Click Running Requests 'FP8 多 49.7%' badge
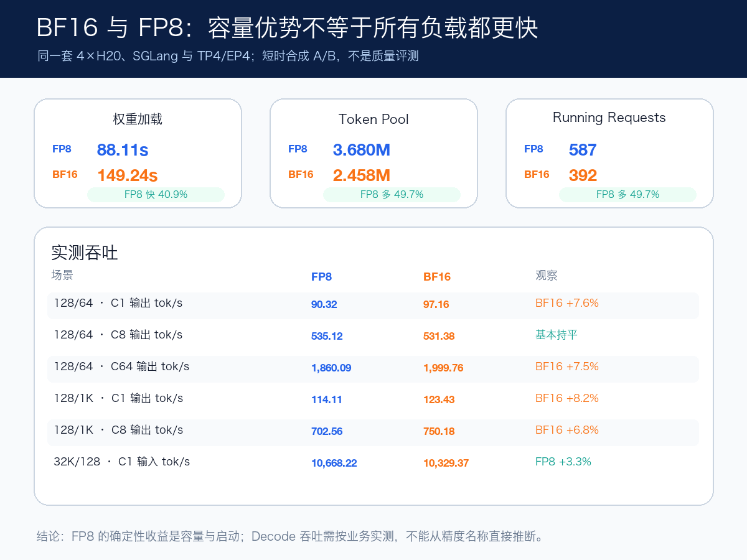Image resolution: width=747 pixels, height=560 pixels. (627, 194)
